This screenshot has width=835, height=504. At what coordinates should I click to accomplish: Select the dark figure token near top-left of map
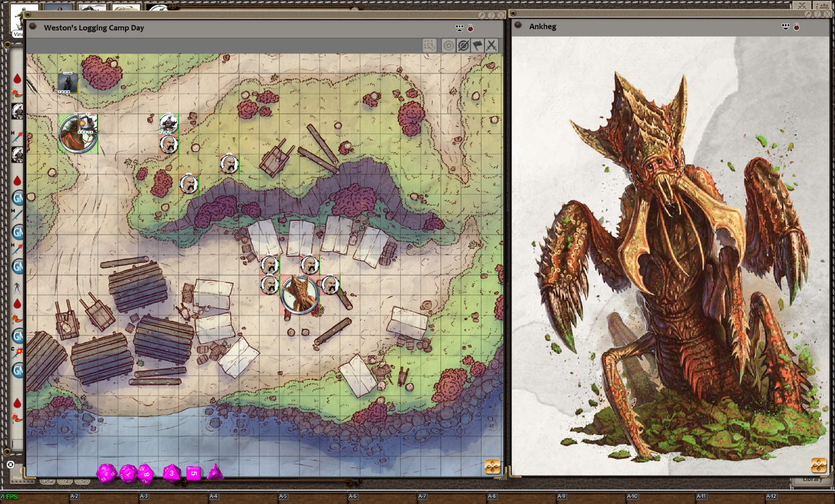click(x=68, y=83)
